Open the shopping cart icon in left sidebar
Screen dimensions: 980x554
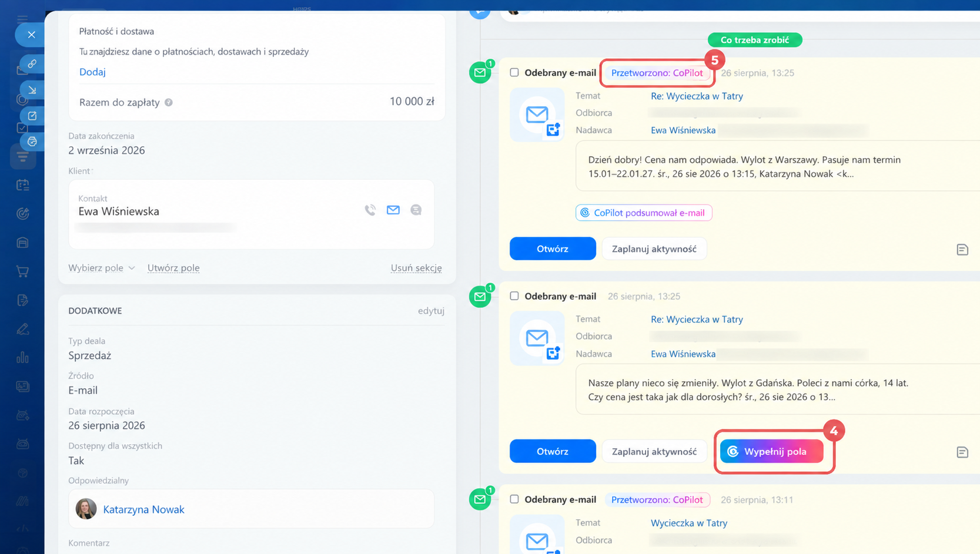[22, 271]
